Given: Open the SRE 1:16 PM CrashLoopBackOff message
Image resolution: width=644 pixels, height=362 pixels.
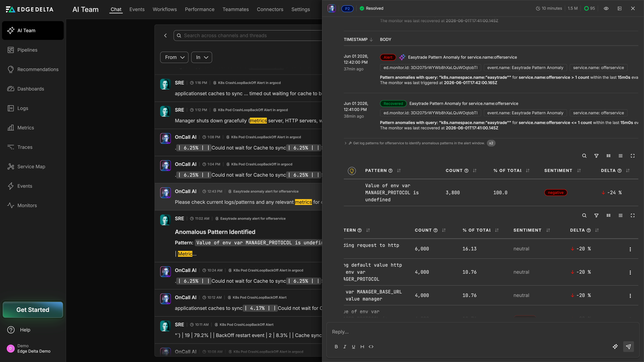Looking at the screenshot, I should tap(238, 88).
